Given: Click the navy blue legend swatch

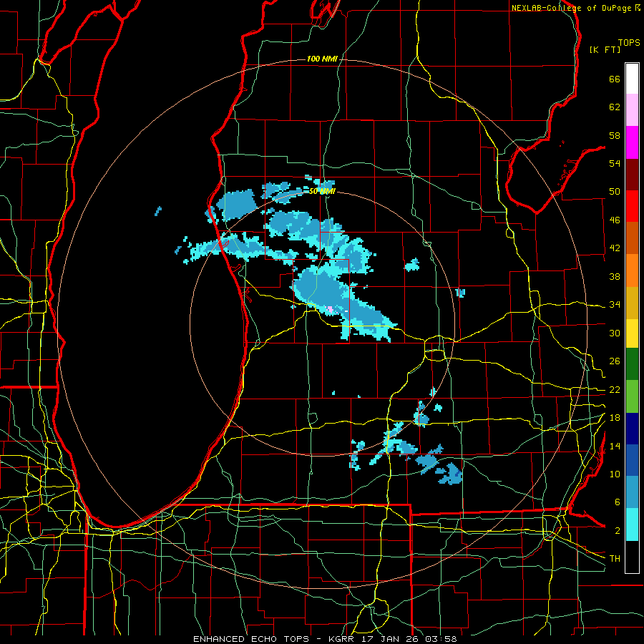Looking at the screenshot, I should (x=632, y=429).
